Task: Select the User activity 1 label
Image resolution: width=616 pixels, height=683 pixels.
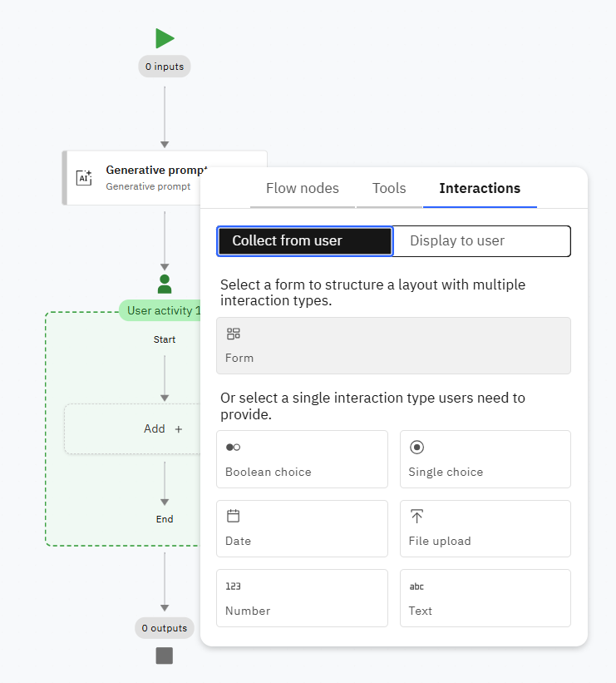Action: 163,310
